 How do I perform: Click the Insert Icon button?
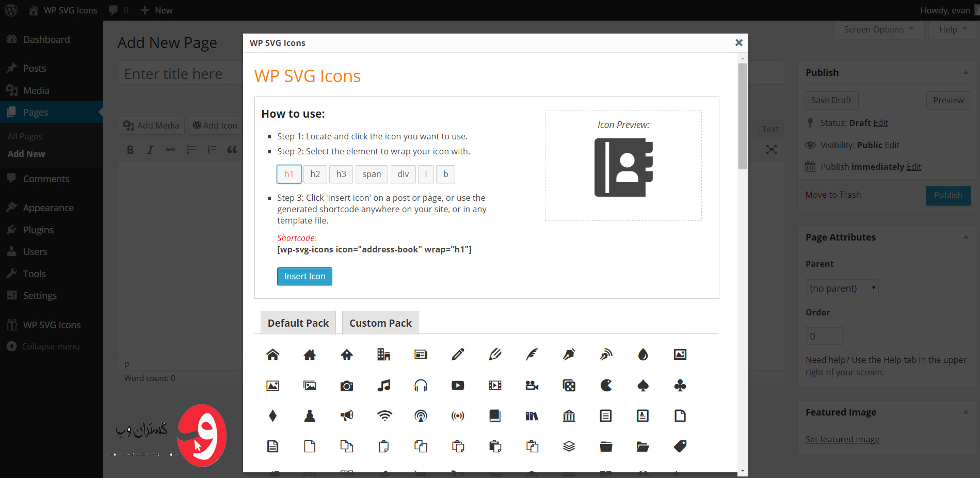pos(304,277)
